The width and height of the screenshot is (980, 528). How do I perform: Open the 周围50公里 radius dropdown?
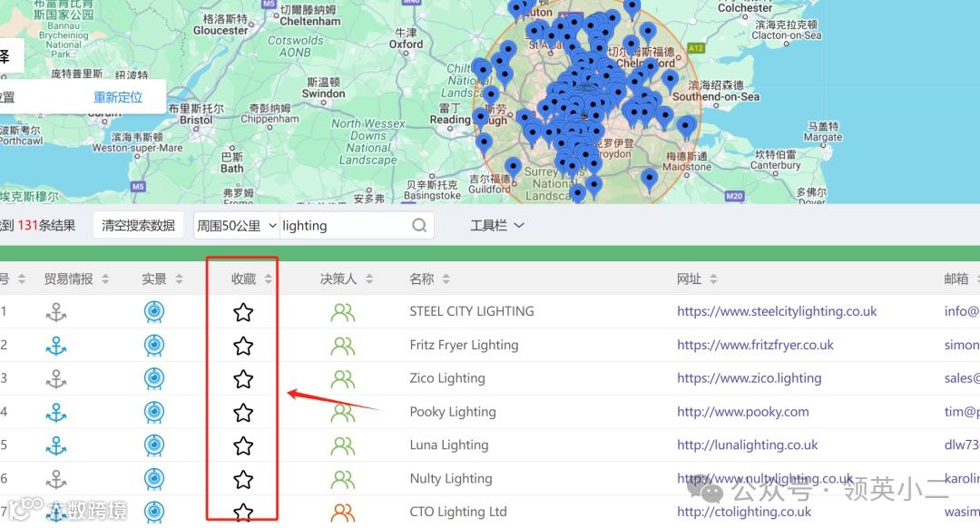[236, 226]
